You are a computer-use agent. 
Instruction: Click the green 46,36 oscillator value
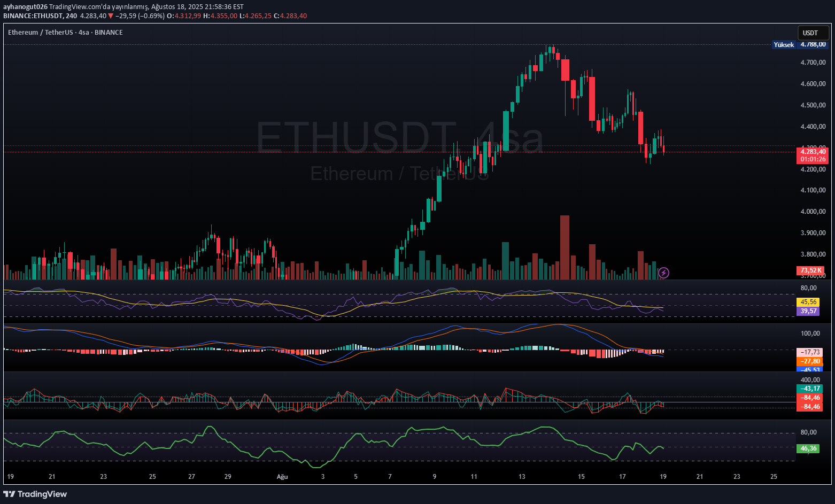pos(808,448)
